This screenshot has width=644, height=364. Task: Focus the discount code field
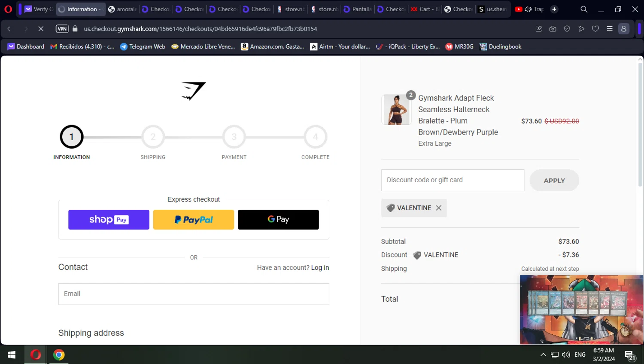pos(453,180)
